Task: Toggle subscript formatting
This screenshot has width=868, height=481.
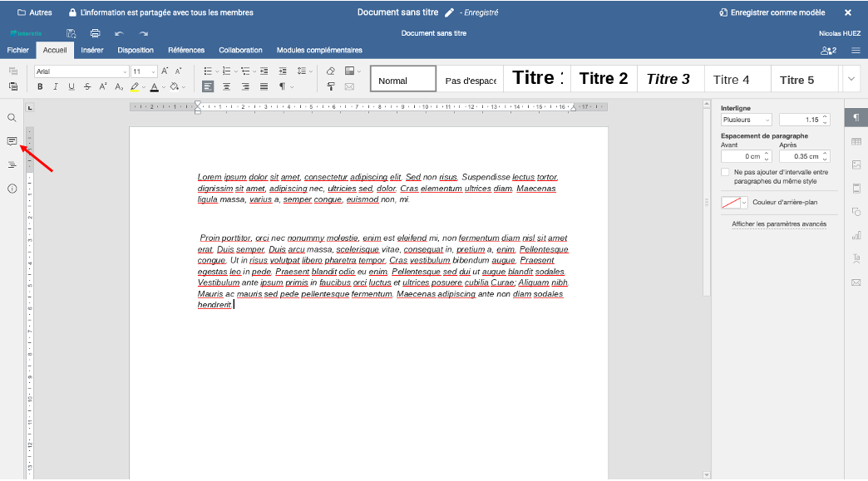Action: coord(118,86)
